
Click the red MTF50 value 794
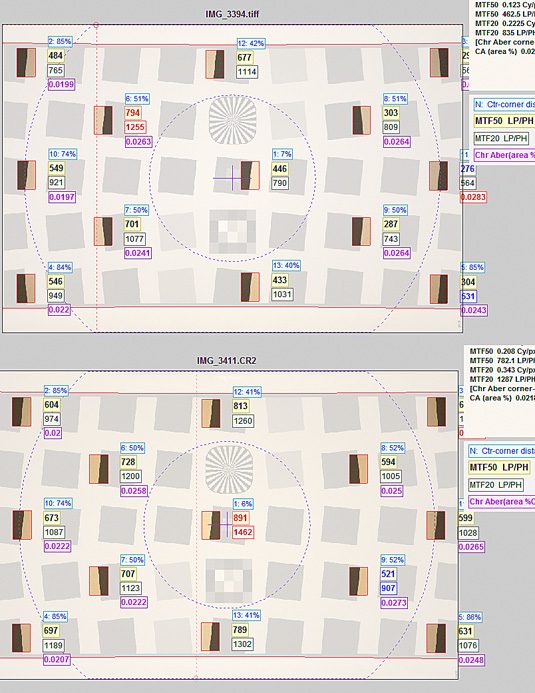[x=133, y=113]
